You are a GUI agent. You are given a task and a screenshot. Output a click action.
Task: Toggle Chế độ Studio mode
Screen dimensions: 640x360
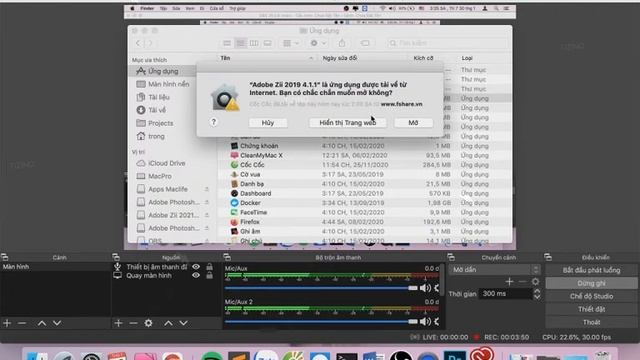coord(591,296)
